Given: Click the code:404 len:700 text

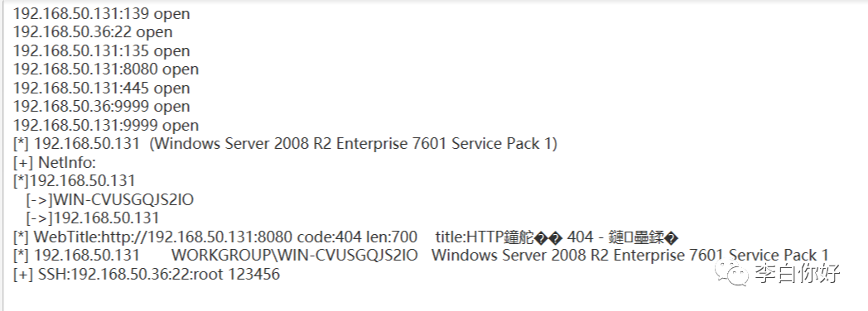Looking at the screenshot, I should pos(357,237).
